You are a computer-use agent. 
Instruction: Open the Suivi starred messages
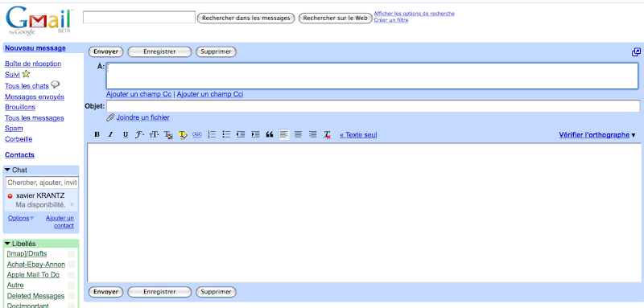click(x=12, y=75)
